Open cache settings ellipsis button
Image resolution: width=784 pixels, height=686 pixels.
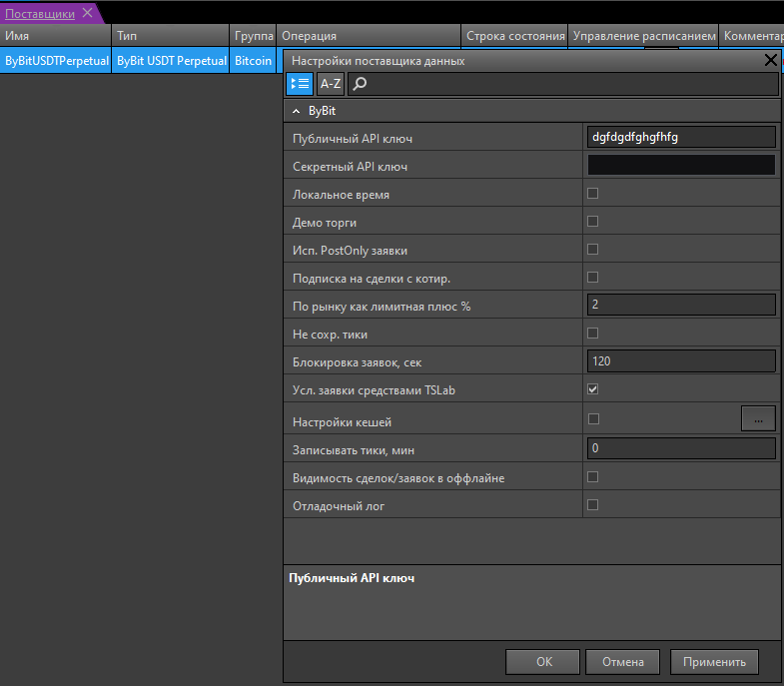coord(758,418)
